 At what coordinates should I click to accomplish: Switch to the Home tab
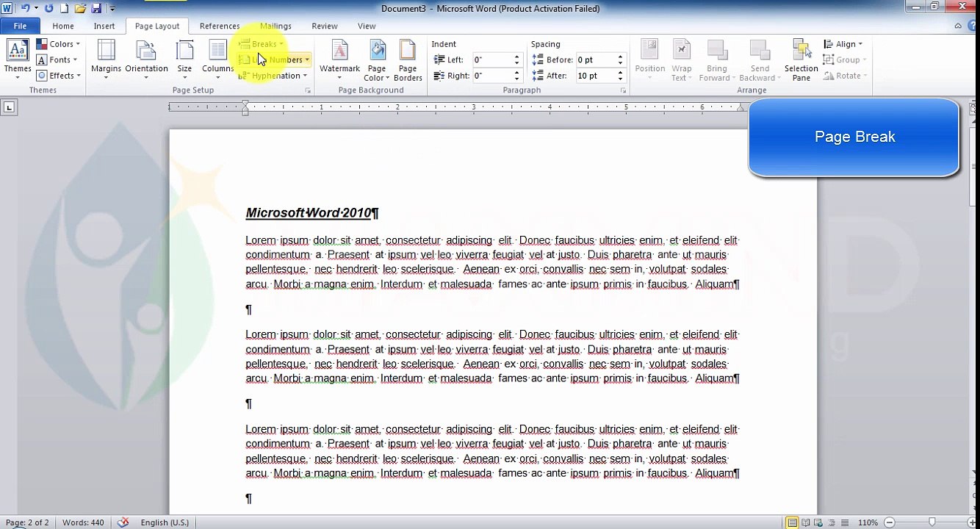[63, 26]
